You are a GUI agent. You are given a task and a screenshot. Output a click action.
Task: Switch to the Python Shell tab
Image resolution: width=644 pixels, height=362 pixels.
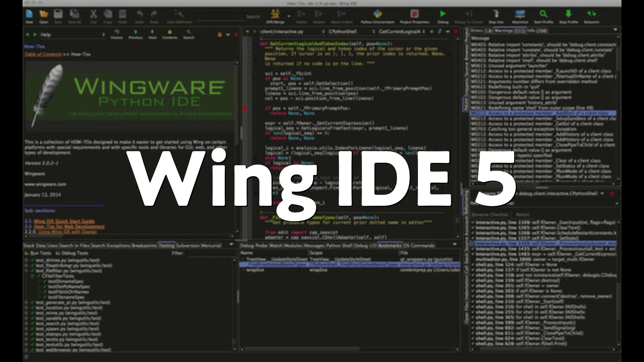point(339,246)
